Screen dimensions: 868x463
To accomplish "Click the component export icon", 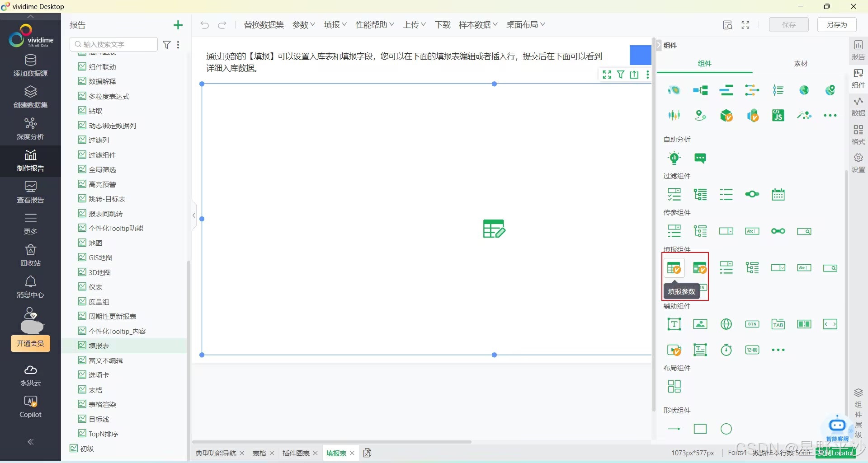I will point(634,75).
